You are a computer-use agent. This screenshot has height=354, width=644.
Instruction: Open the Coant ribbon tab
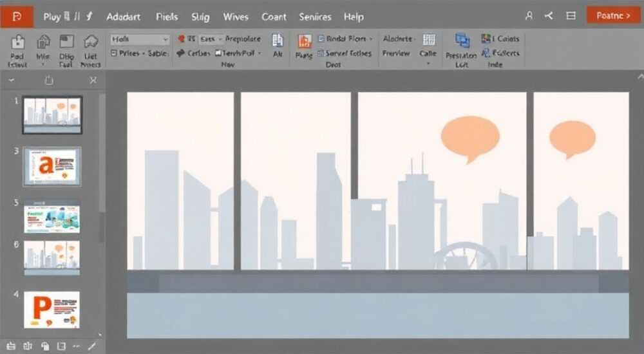pos(274,17)
